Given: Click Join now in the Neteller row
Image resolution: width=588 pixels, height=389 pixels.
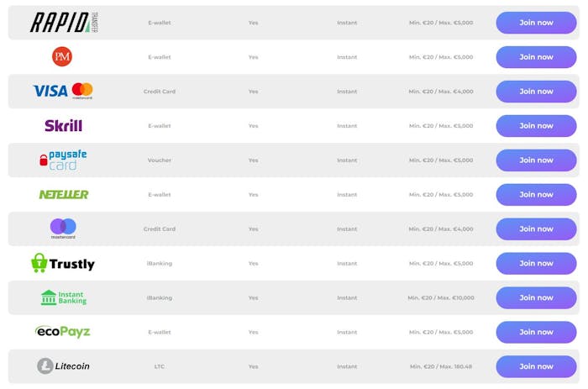Looking at the screenshot, I should point(536,195).
